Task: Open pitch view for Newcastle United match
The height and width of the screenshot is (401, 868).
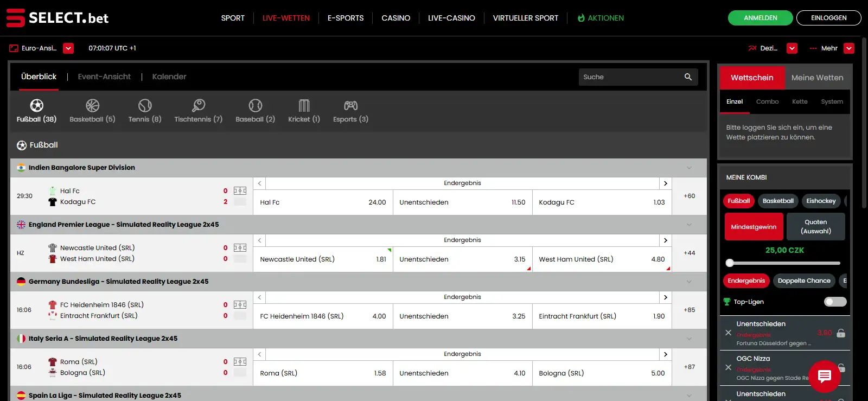Action: pos(240,248)
